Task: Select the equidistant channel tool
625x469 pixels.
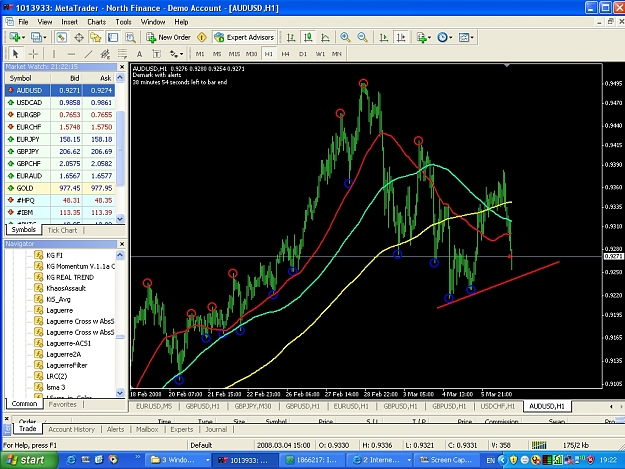Action: pyautogui.click(x=105, y=54)
